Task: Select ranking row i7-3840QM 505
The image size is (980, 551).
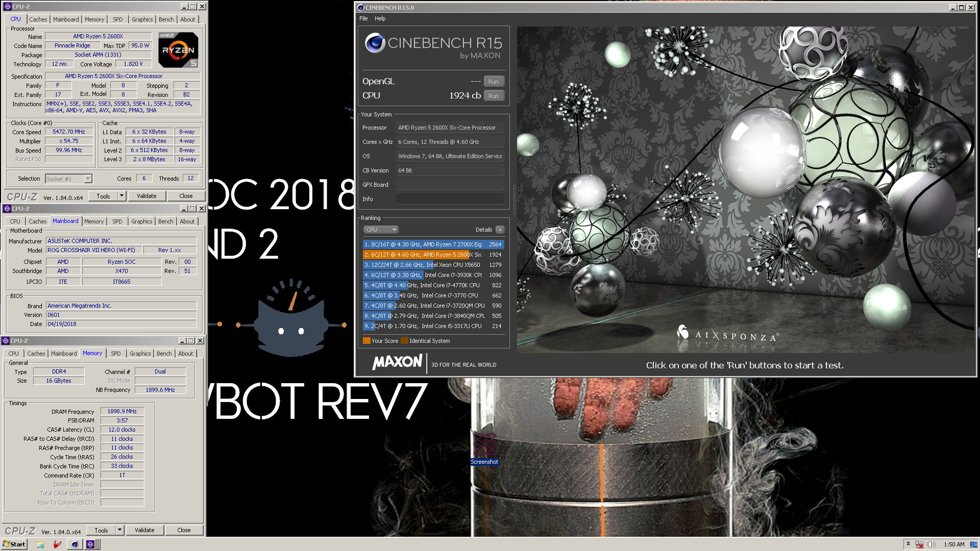Action: [x=433, y=316]
